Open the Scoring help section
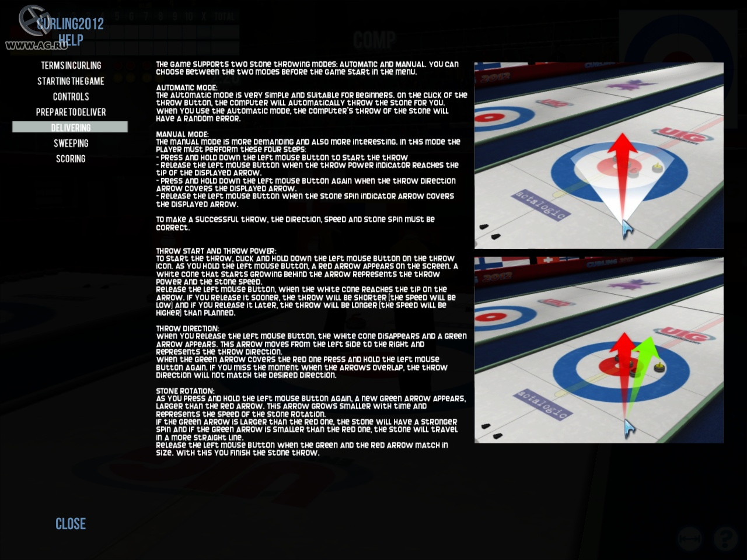The image size is (747, 560). click(x=71, y=159)
